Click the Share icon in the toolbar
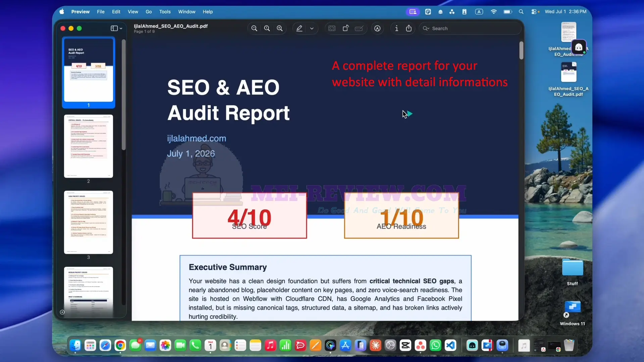644x362 pixels. (x=409, y=29)
